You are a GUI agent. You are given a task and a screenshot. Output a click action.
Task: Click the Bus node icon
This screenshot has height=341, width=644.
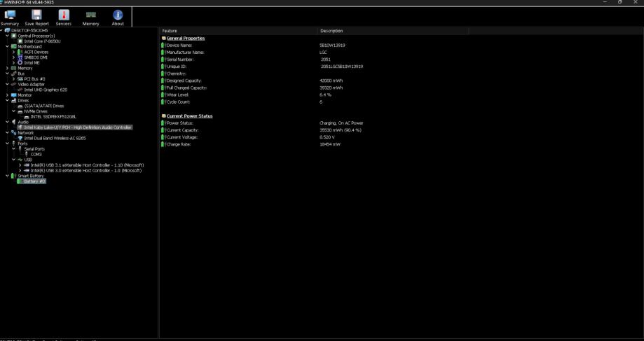14,74
